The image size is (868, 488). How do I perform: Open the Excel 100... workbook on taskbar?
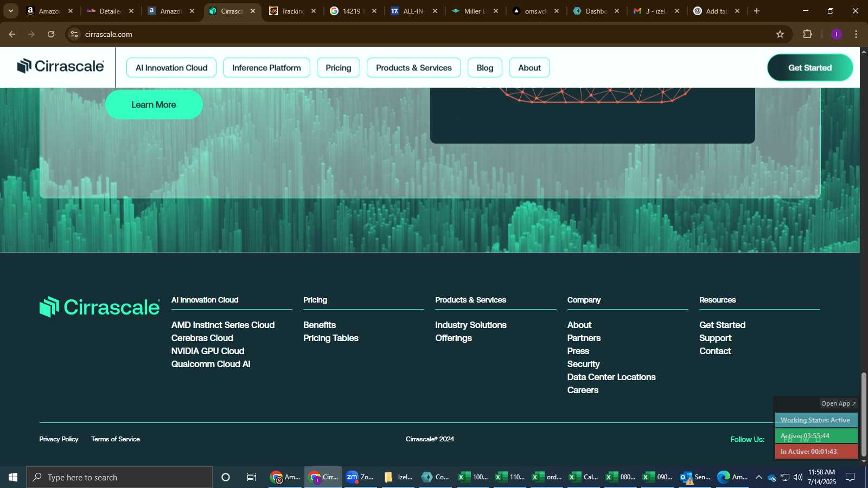473,477
